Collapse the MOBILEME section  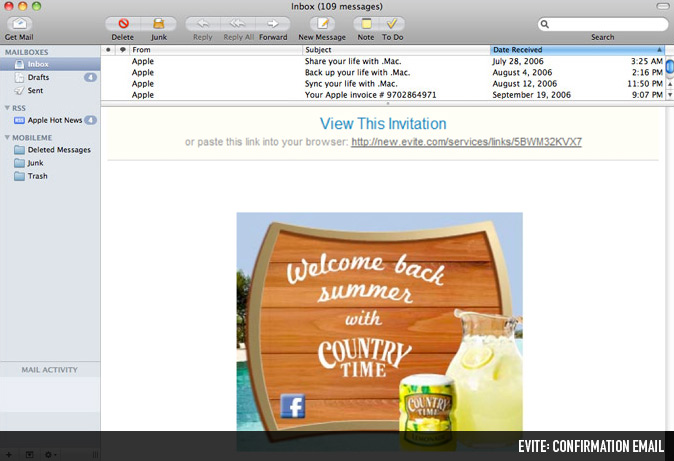click(8, 137)
